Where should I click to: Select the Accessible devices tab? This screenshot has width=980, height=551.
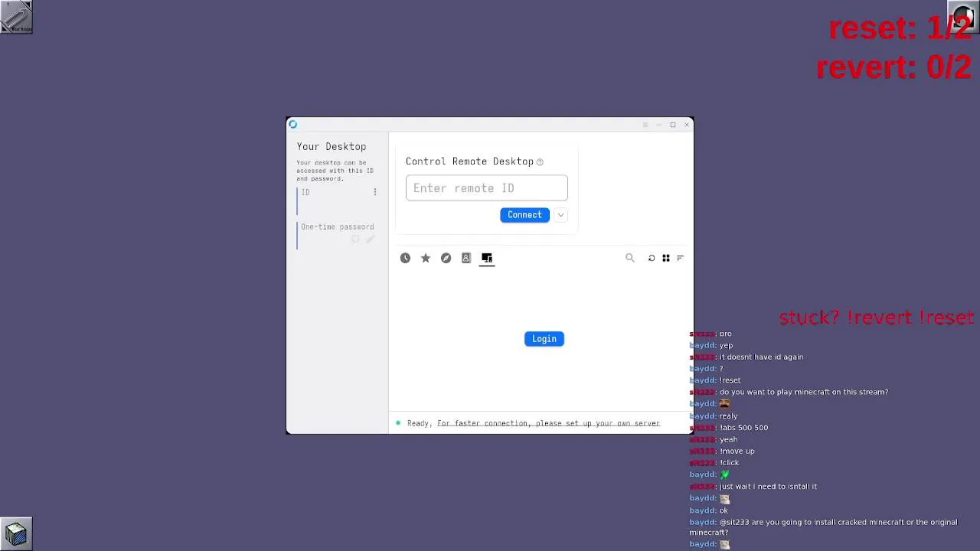coord(487,258)
